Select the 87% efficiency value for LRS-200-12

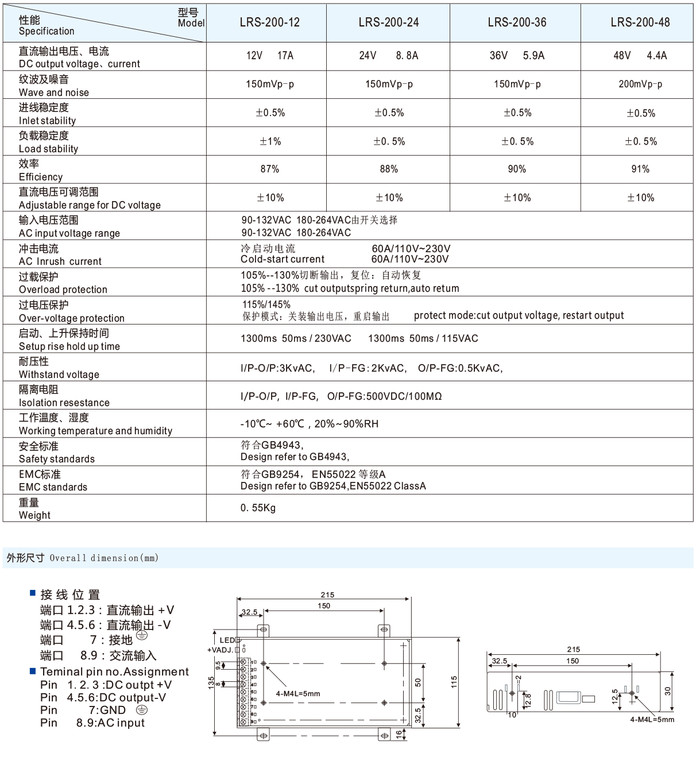click(269, 169)
